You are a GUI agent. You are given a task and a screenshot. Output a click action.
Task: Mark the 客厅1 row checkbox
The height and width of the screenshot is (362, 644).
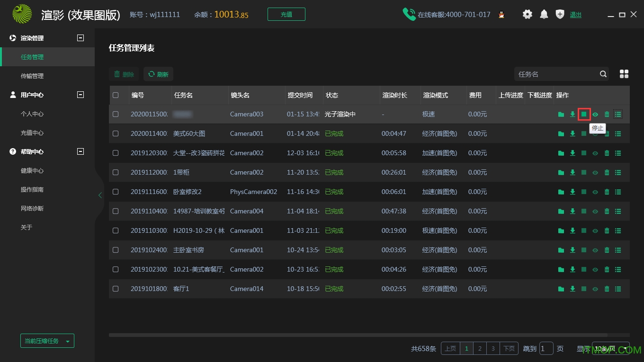click(116, 289)
